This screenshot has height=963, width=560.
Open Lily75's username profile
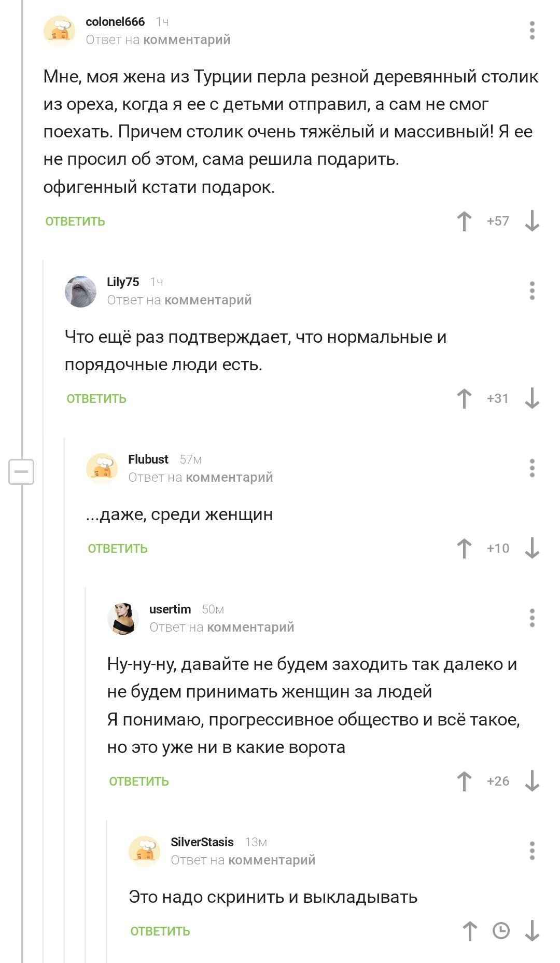pos(123,282)
